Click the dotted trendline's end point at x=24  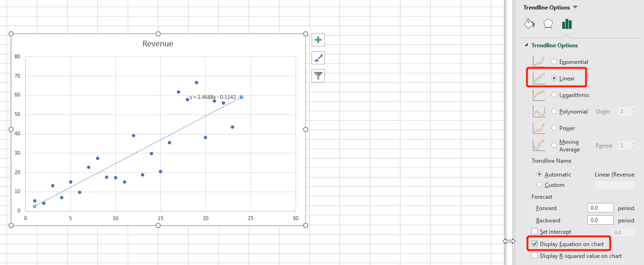pos(241,97)
